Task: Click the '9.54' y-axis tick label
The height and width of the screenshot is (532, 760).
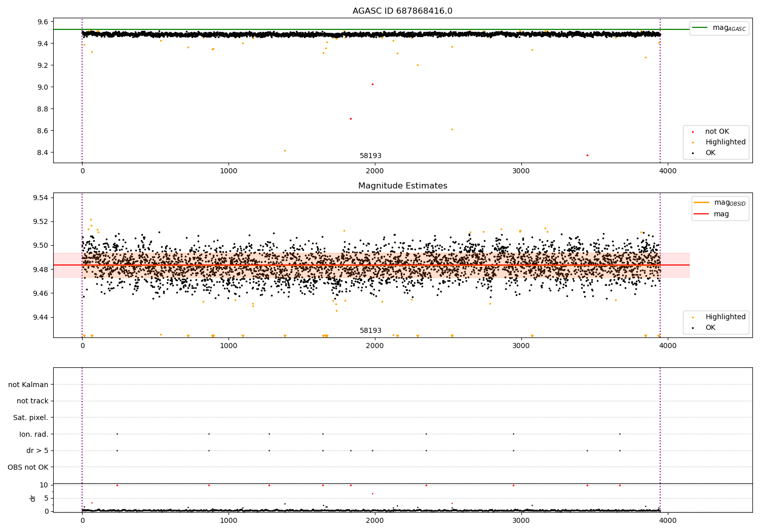Action: click(41, 198)
